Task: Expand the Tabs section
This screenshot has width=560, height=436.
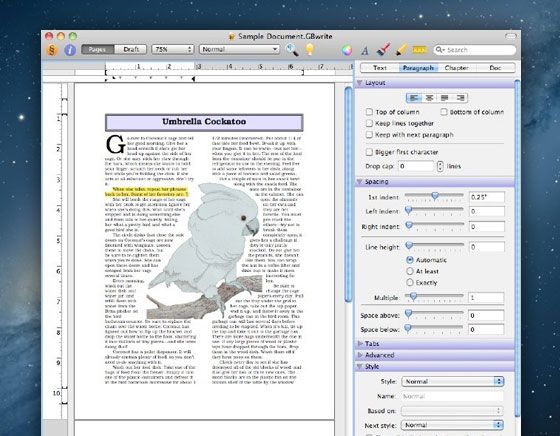Action: (x=360, y=344)
